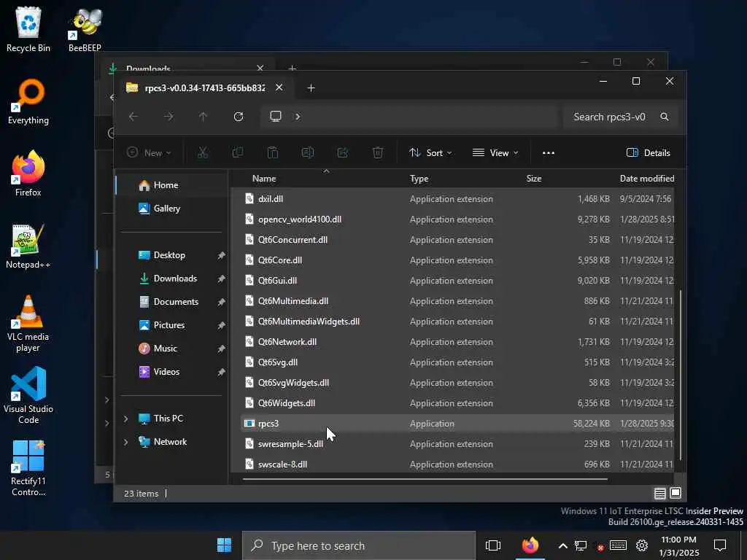747x560 pixels.
Task: Click the horizontal scrollbar below the file list
Action: tap(425, 478)
